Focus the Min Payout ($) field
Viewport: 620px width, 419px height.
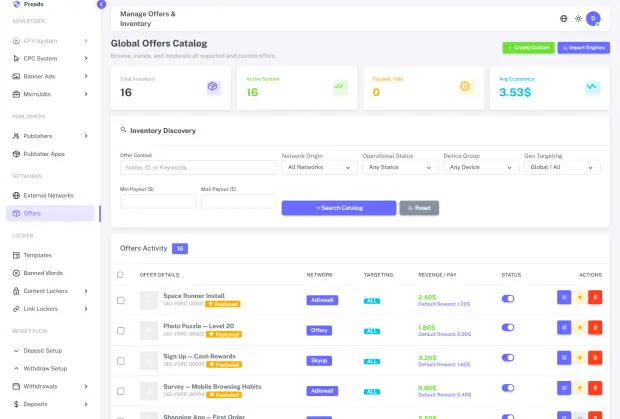pos(158,202)
